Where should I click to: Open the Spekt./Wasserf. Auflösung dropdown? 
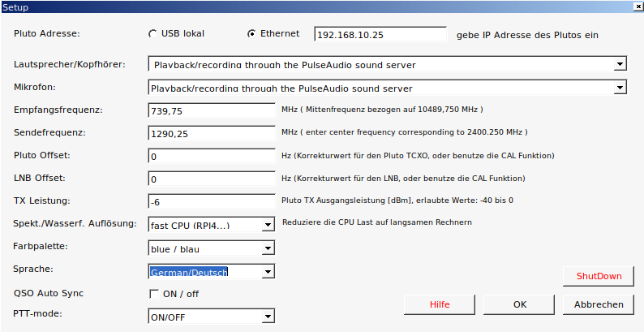[x=268, y=225]
